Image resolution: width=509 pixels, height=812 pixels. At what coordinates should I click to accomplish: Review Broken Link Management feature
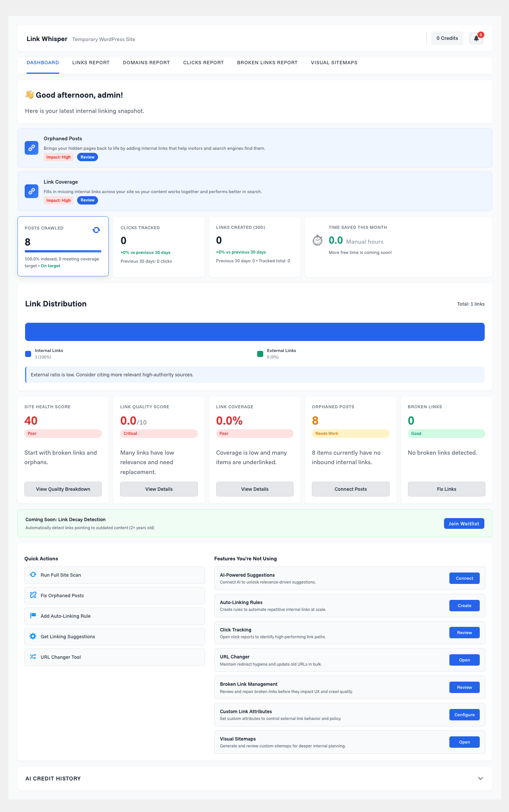(465, 687)
